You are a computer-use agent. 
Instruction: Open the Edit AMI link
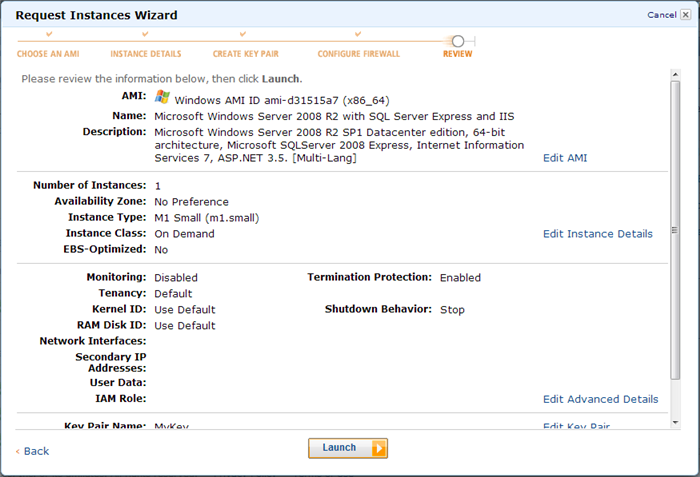(565, 158)
